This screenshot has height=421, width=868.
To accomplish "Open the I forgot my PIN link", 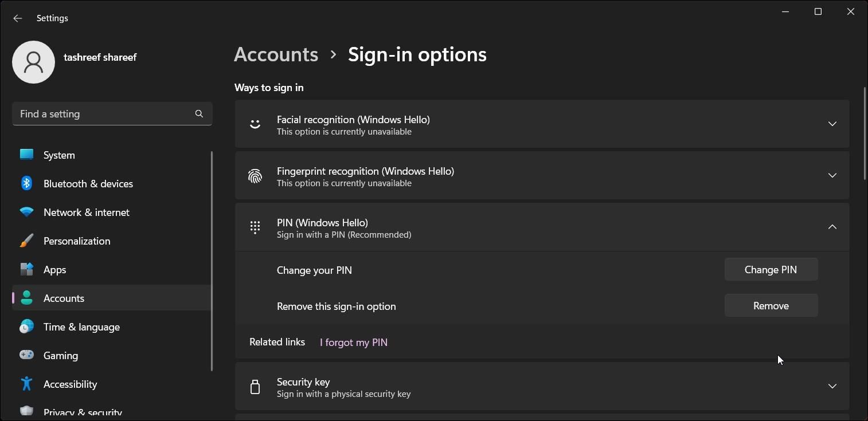I will click(353, 342).
